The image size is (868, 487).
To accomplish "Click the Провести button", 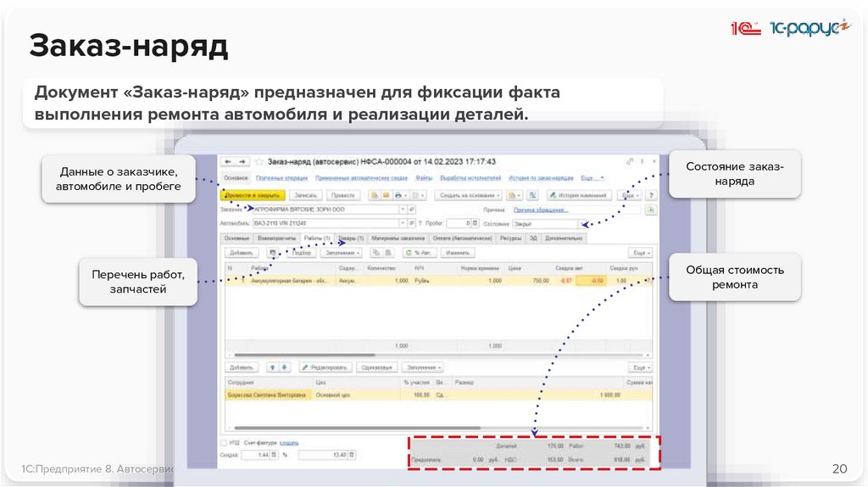I will click(343, 196).
